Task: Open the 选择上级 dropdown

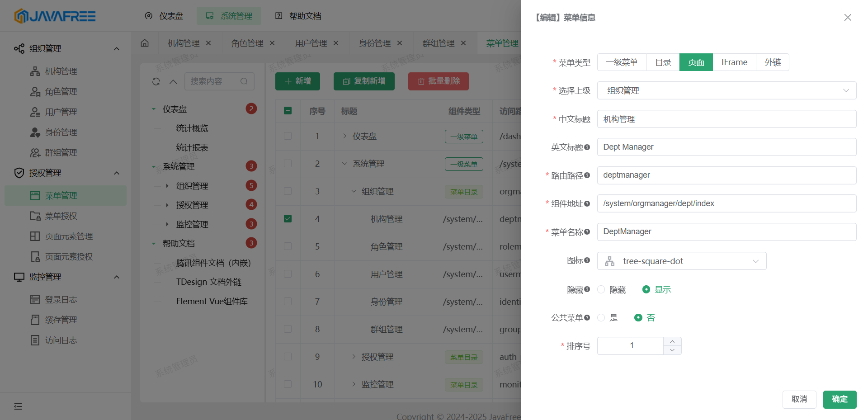Action: click(x=726, y=90)
